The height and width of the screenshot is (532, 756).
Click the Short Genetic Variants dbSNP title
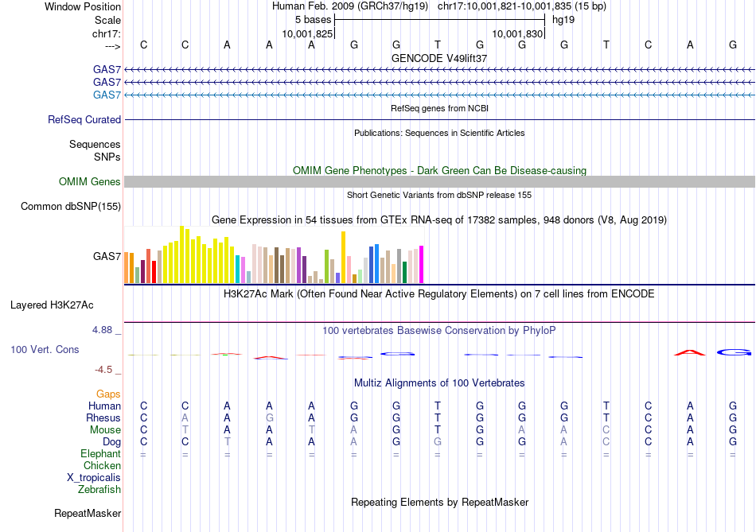pyautogui.click(x=439, y=195)
